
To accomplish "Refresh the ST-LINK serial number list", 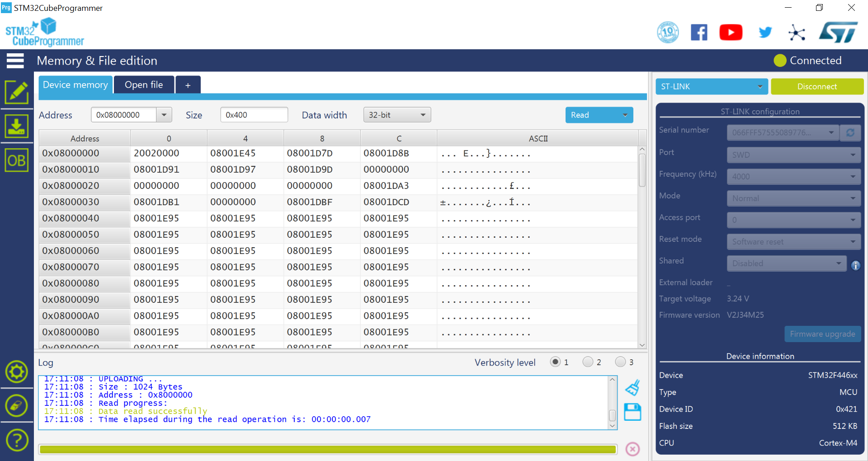I will pyautogui.click(x=850, y=132).
